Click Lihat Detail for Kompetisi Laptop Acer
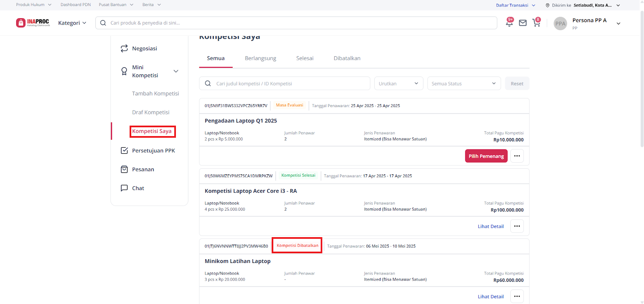Screen dimensions: 644x304 (491, 226)
